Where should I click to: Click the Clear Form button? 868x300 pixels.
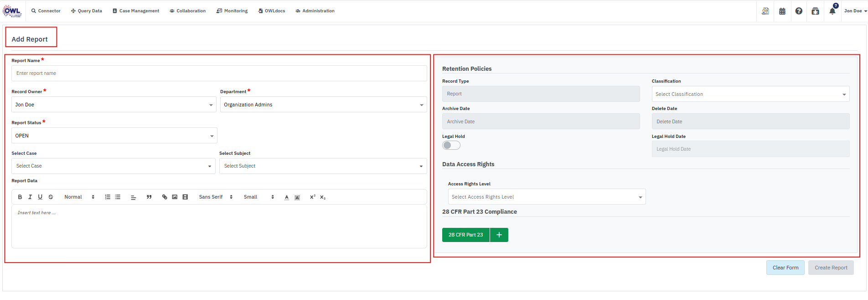[x=785, y=268]
